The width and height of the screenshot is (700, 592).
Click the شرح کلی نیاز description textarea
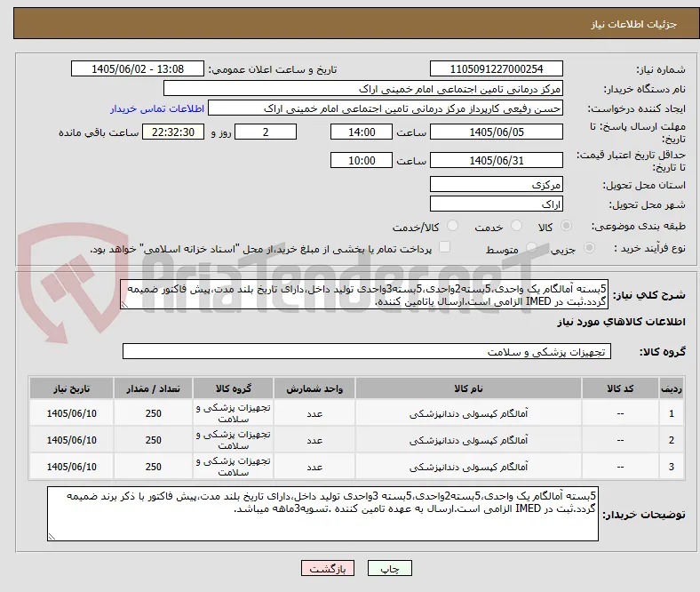[364, 294]
